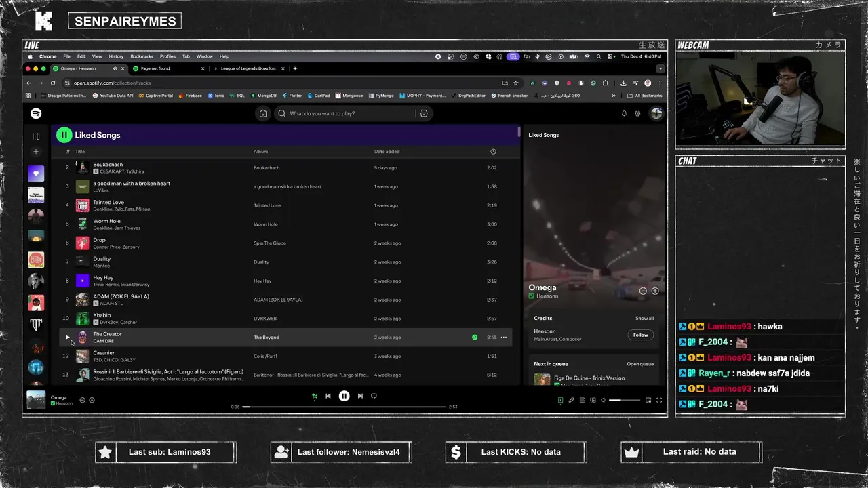Screen dimensions: 868x488
Task: Sort by duration clock column icon
Action: (493, 152)
